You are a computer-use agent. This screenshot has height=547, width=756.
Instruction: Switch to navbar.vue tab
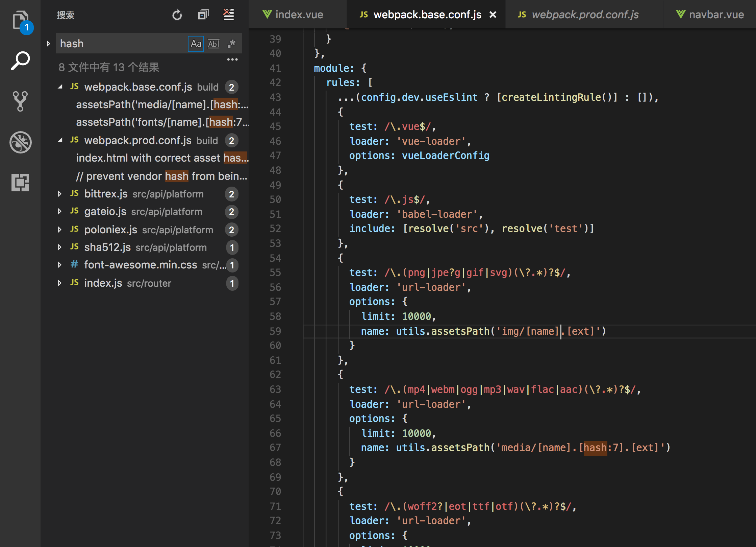tap(710, 15)
